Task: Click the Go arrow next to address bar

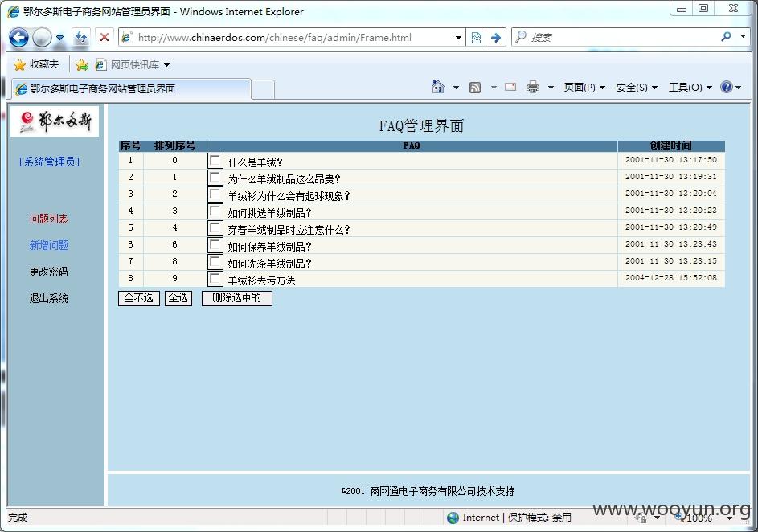Action: (495, 37)
